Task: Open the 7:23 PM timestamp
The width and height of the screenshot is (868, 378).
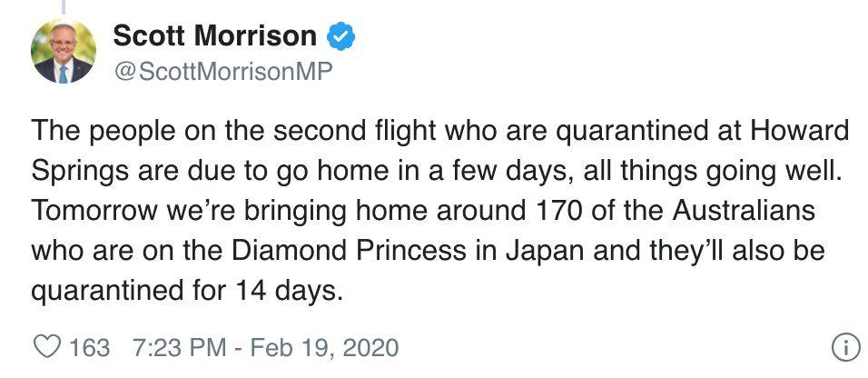Action: (x=180, y=348)
